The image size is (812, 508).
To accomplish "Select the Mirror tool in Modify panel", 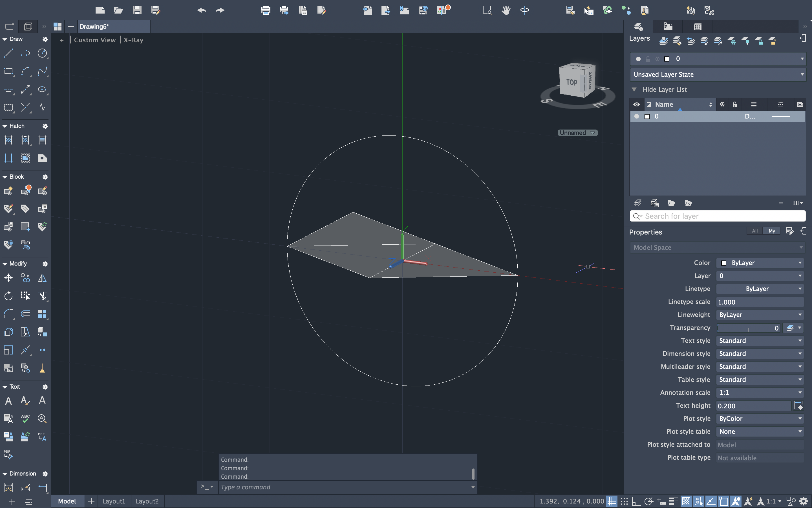I will tap(42, 278).
